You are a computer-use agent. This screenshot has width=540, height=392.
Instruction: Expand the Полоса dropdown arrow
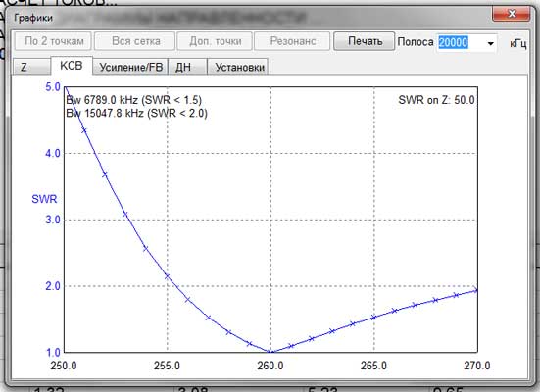click(x=490, y=43)
